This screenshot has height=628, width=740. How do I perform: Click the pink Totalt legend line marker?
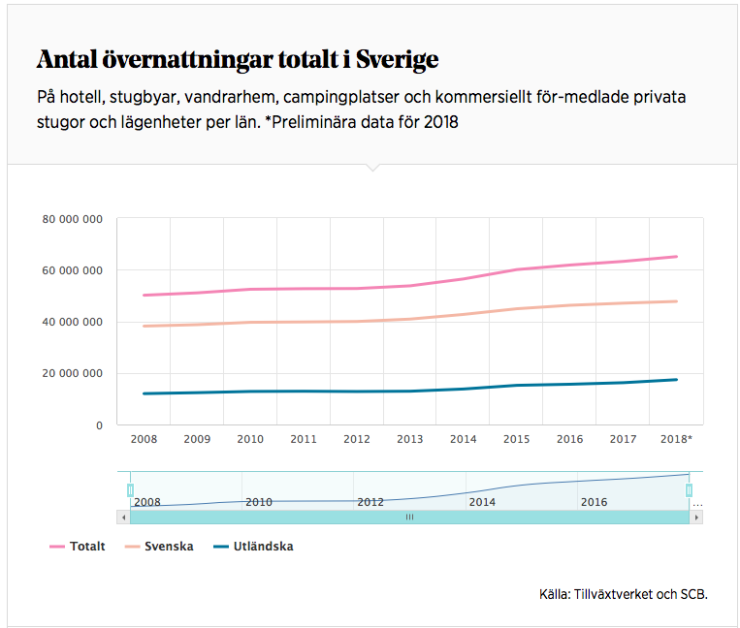57,547
